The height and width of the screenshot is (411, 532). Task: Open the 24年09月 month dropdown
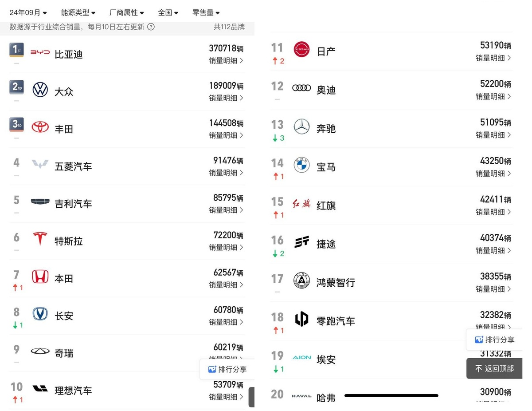click(28, 13)
